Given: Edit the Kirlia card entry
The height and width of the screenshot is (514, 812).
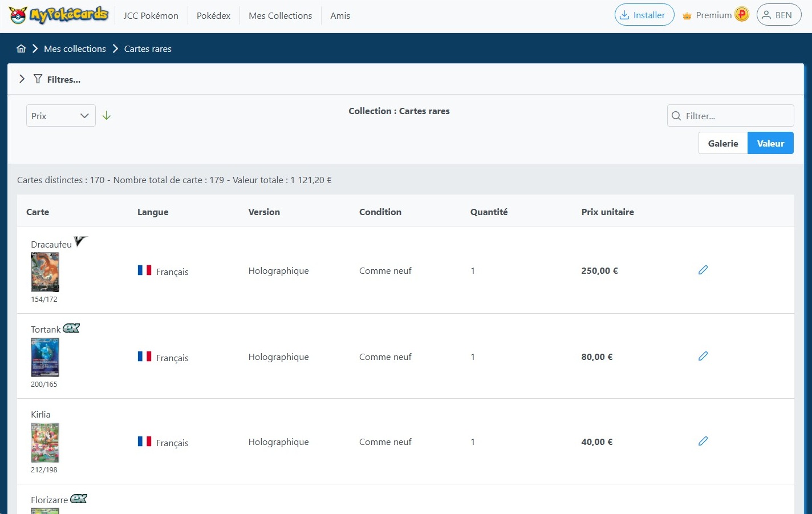Looking at the screenshot, I should 703,441.
